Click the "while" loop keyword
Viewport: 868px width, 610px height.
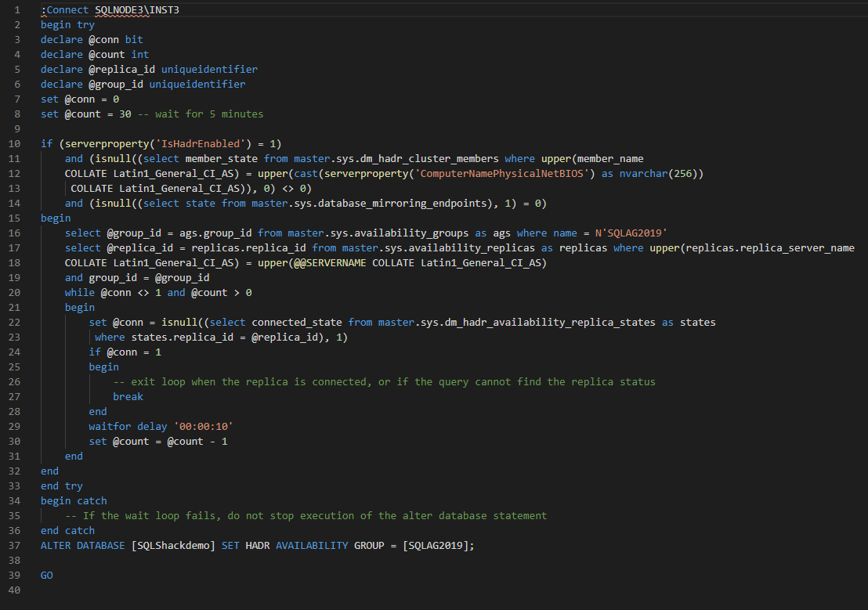point(80,292)
